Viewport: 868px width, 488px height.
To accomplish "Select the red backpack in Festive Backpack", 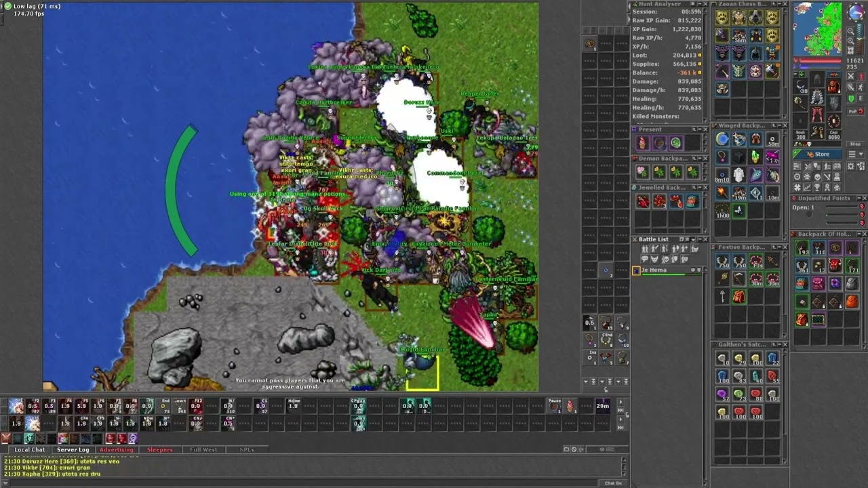I will [x=739, y=296].
